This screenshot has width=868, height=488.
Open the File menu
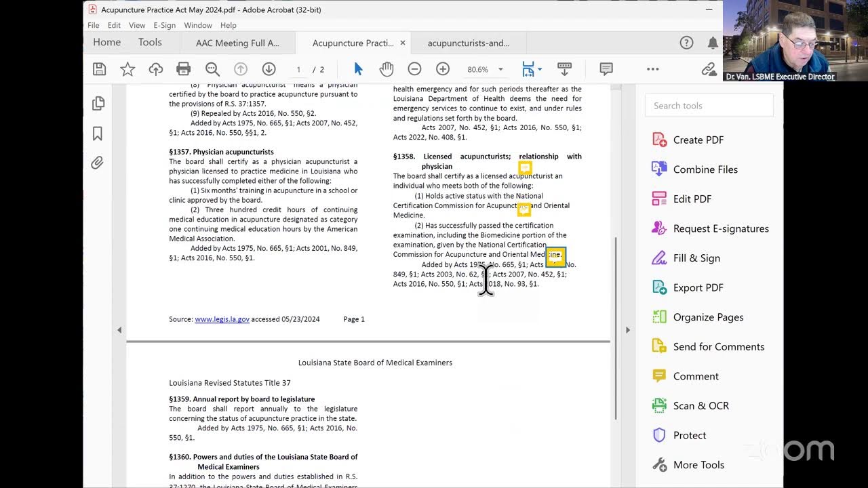pos(94,25)
